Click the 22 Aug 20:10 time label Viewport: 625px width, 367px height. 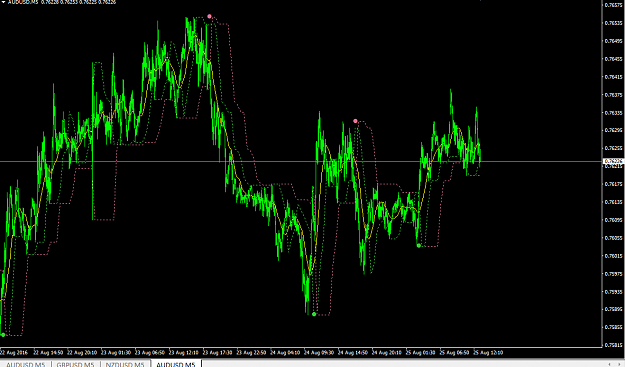coord(82,353)
